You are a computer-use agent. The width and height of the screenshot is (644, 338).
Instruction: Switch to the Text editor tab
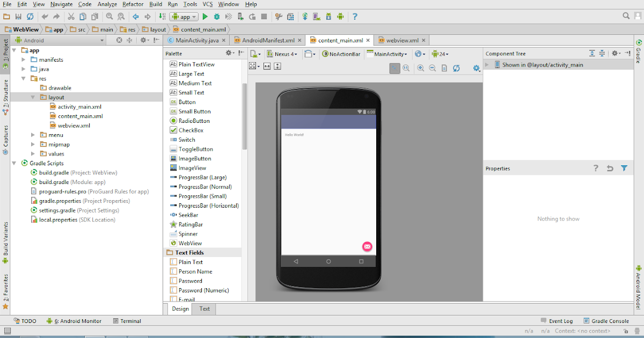tap(204, 308)
